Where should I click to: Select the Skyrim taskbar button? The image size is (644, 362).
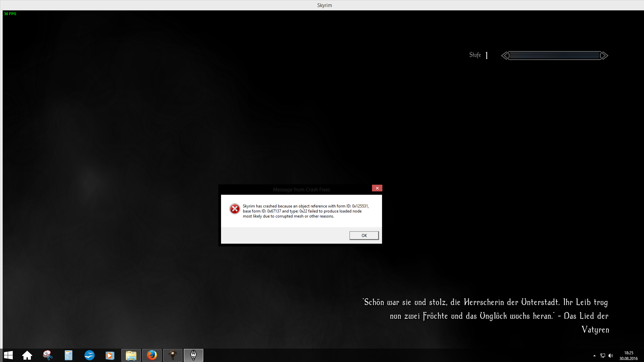194,355
